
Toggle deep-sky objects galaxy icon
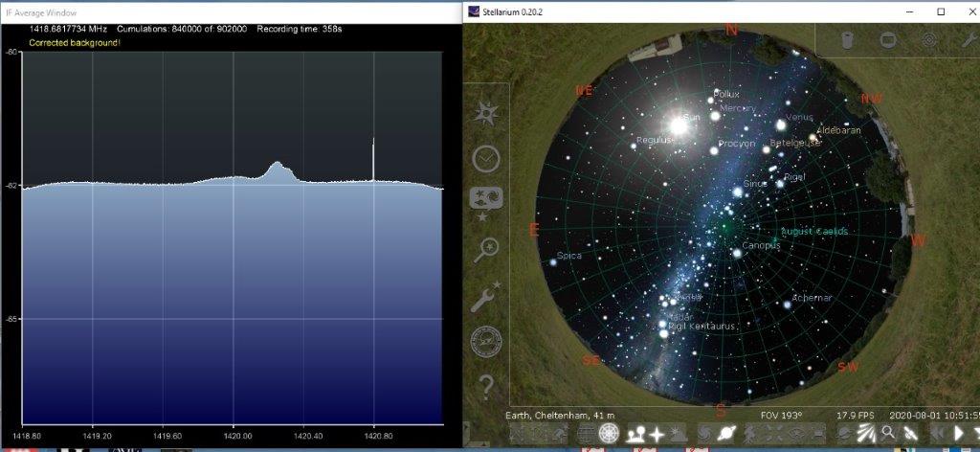pyautogui.click(x=703, y=435)
